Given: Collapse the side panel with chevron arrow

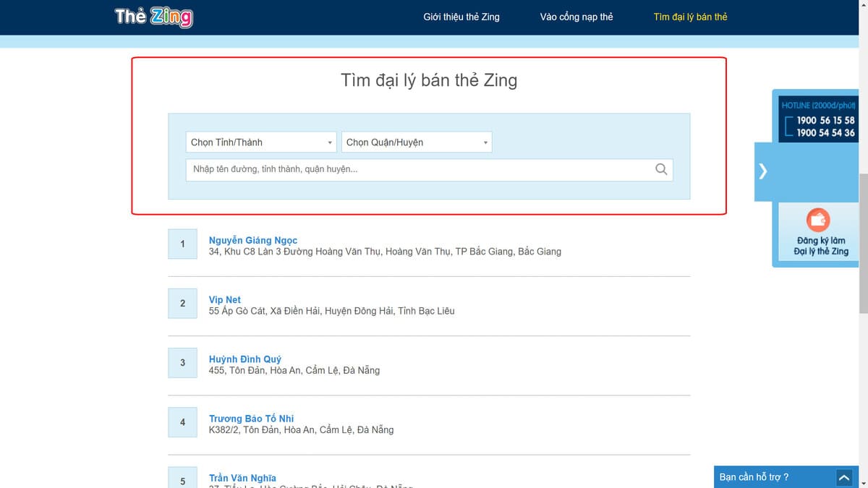Looking at the screenshot, I should (x=763, y=171).
